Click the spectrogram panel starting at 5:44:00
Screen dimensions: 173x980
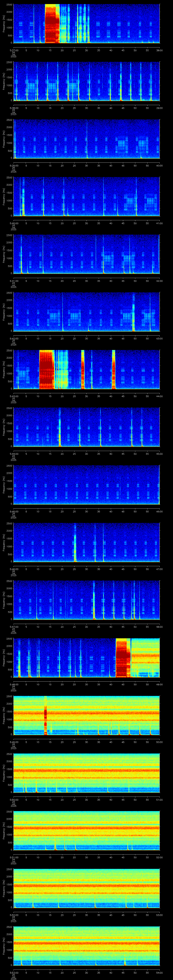click(86, 427)
